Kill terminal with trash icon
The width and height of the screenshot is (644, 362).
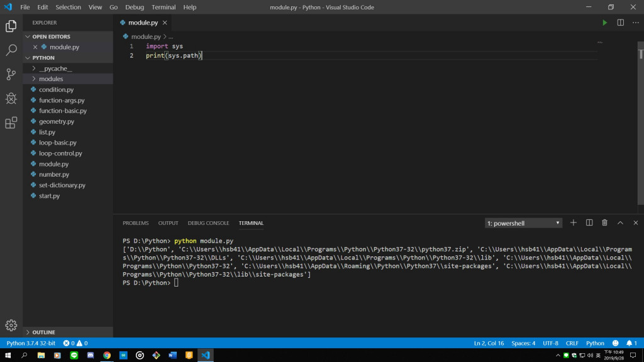[x=604, y=222]
